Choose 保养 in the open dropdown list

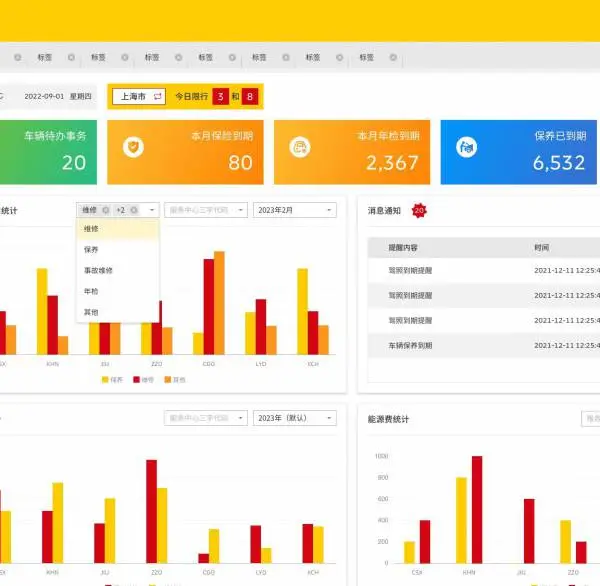coord(118,250)
